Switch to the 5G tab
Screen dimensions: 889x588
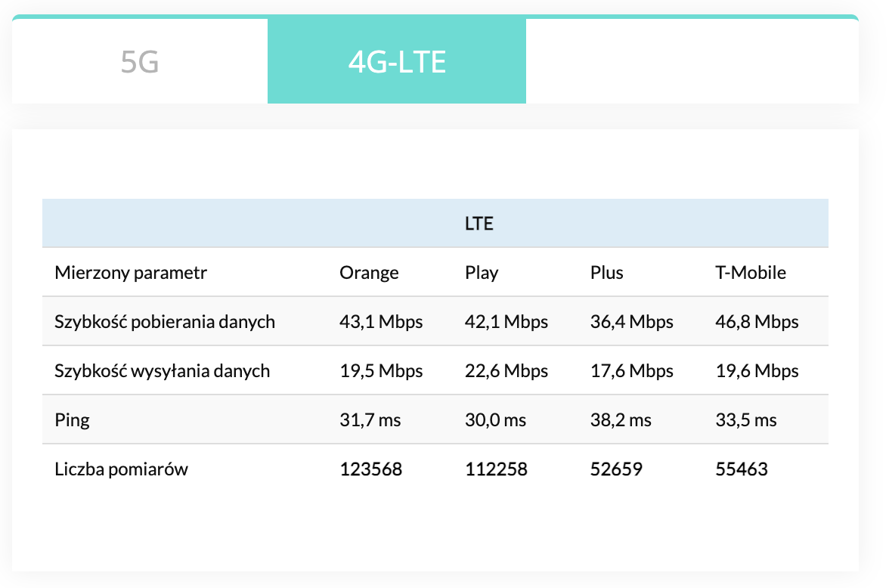point(140,62)
